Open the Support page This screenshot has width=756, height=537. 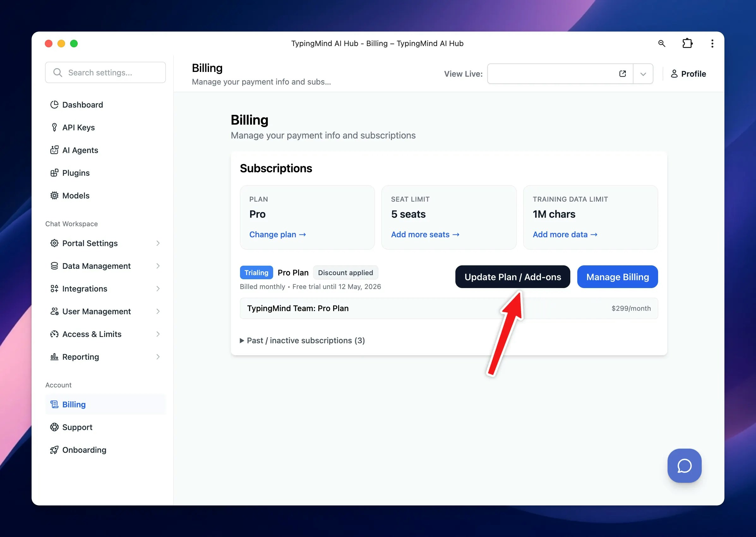point(105,427)
